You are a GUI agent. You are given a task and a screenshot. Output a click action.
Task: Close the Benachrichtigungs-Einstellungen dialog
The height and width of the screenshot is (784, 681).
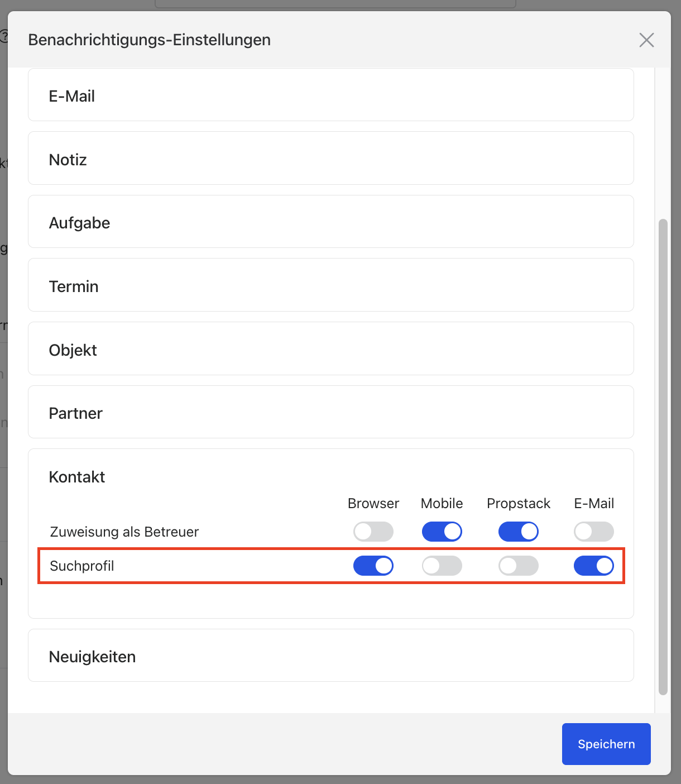pyautogui.click(x=646, y=40)
